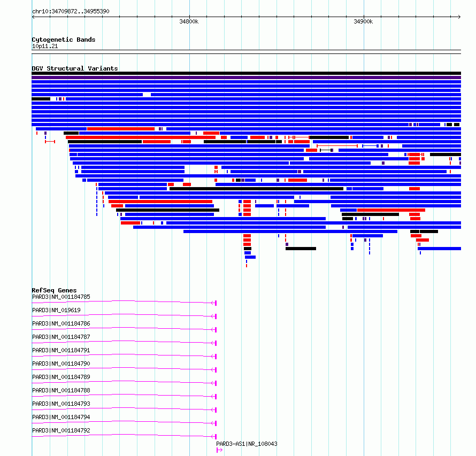Click the end exon glyph of NM_019619 transcript
Screen dimensions: 476x456
[x=216, y=316]
